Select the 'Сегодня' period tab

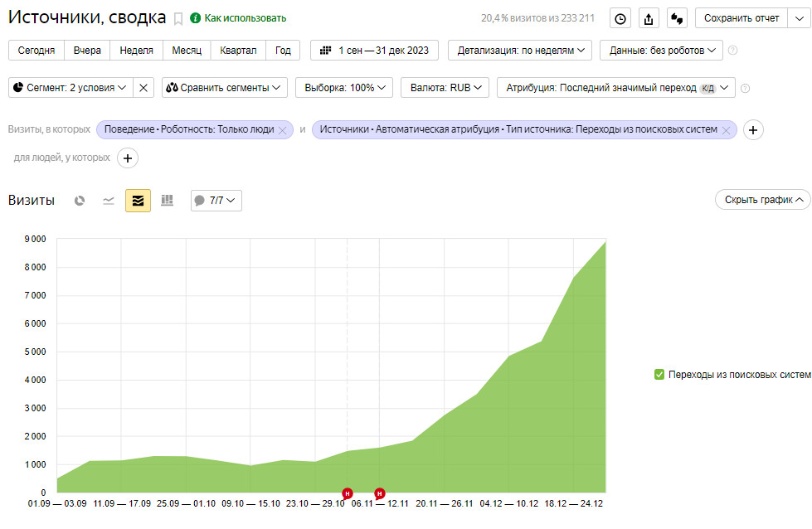point(36,51)
